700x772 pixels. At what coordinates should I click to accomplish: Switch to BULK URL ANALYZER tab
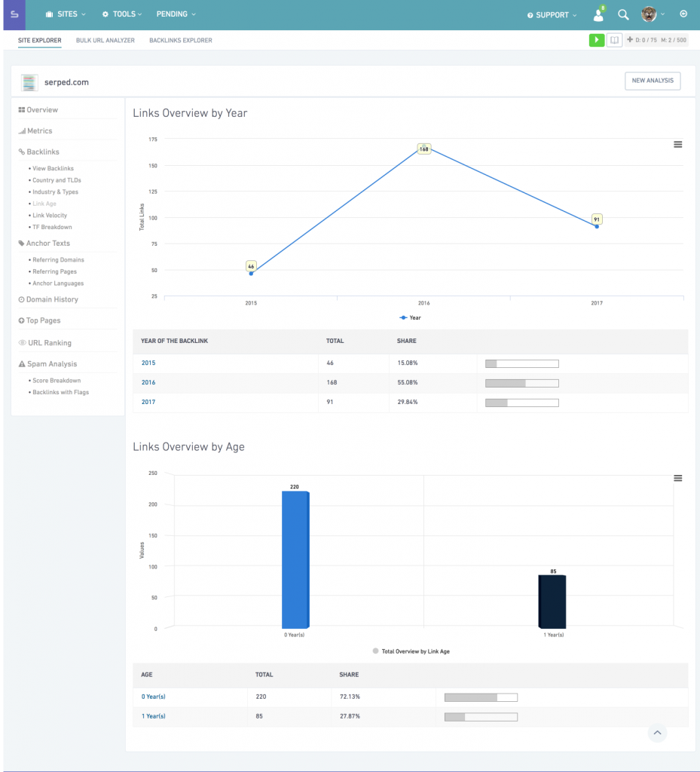105,41
